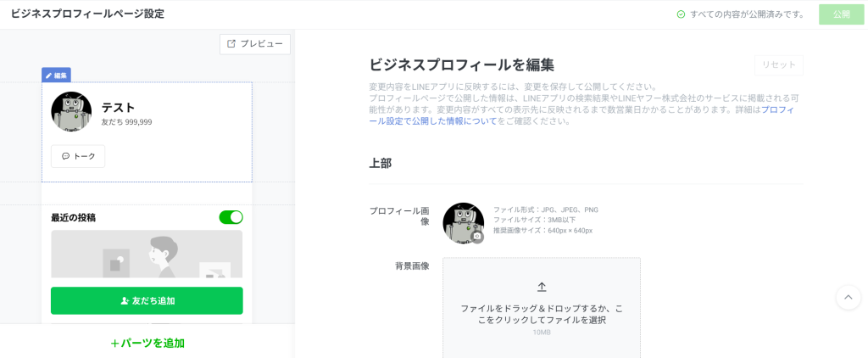868x358 pixels.
Task: Click the upload arrow icon in background image area
Action: [542, 287]
